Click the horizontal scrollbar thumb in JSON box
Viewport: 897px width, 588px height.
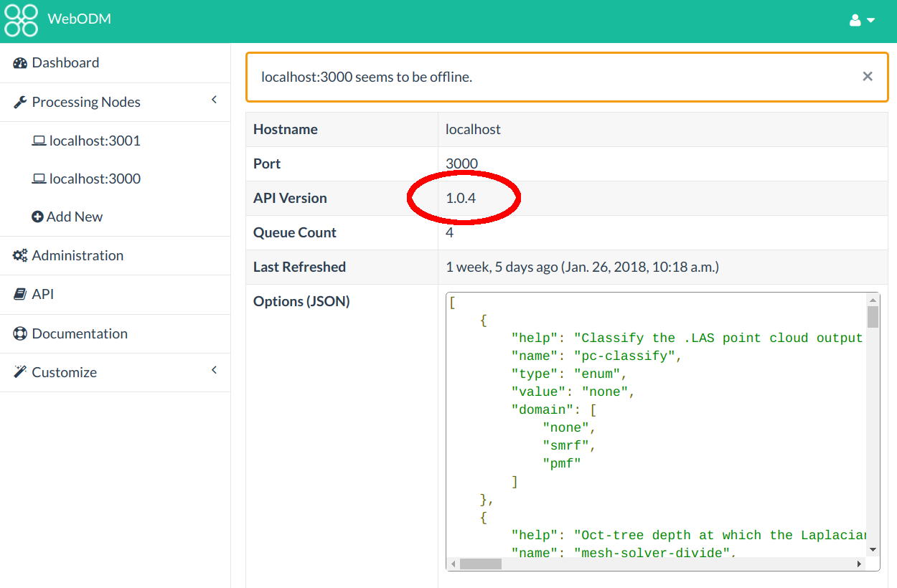pyautogui.click(x=480, y=564)
